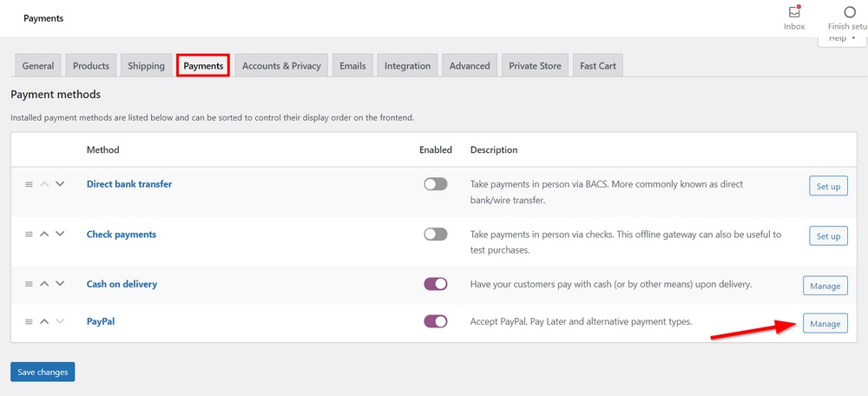The image size is (868, 396).
Task: Move Direct bank transfer down with arrow
Action: pos(60,184)
